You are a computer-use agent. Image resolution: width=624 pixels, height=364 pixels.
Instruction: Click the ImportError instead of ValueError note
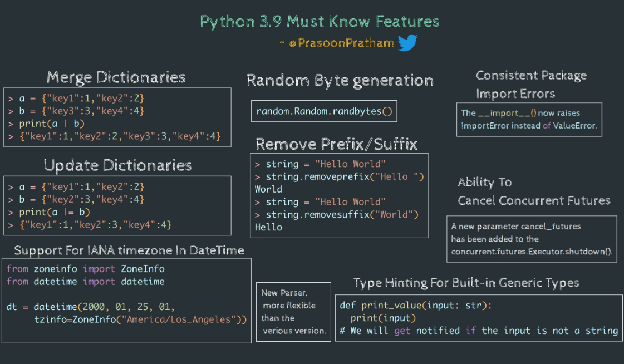[x=529, y=126]
